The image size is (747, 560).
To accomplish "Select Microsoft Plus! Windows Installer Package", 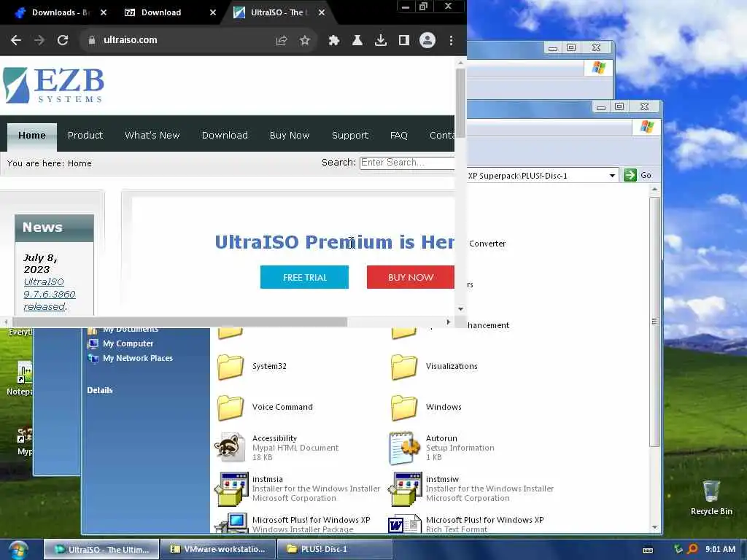I will pos(293,524).
